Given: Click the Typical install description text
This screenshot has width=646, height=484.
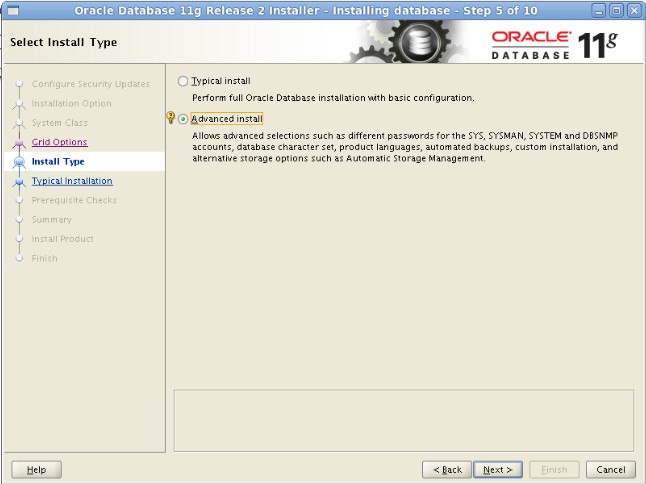Looking at the screenshot, I should (x=333, y=98).
